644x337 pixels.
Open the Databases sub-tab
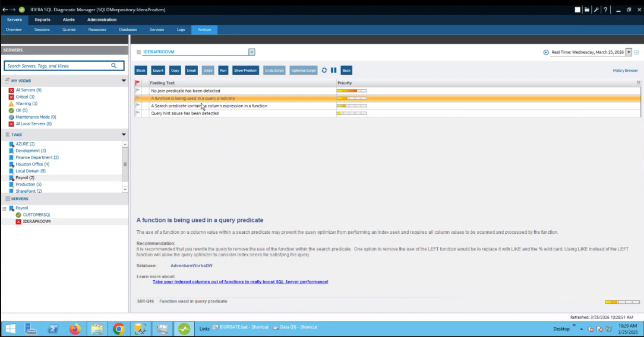coord(128,30)
